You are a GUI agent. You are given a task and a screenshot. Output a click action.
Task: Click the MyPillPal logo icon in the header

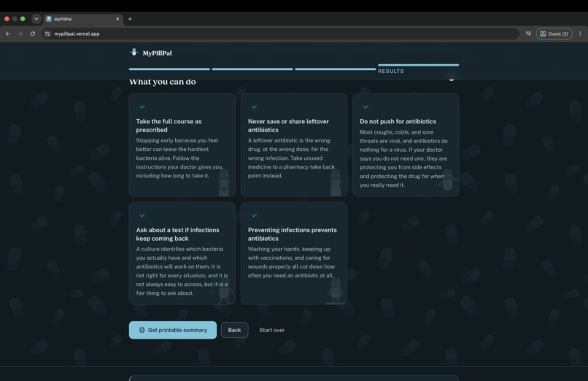134,52
